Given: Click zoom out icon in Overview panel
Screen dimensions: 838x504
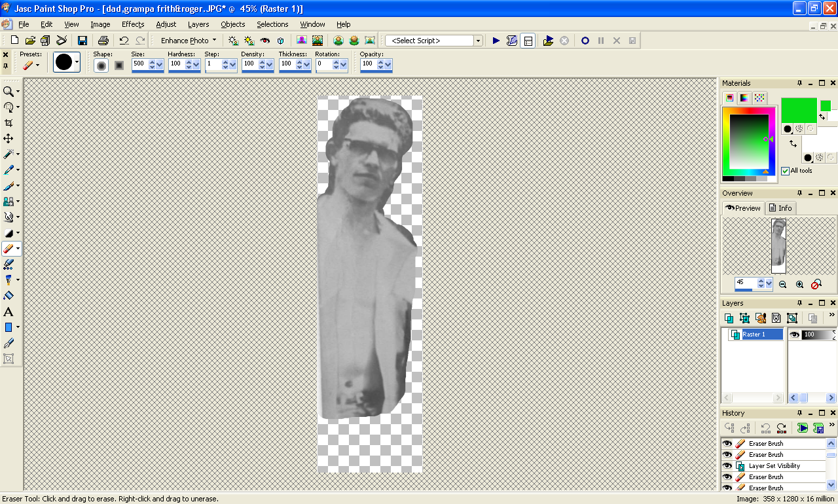Looking at the screenshot, I should (782, 284).
